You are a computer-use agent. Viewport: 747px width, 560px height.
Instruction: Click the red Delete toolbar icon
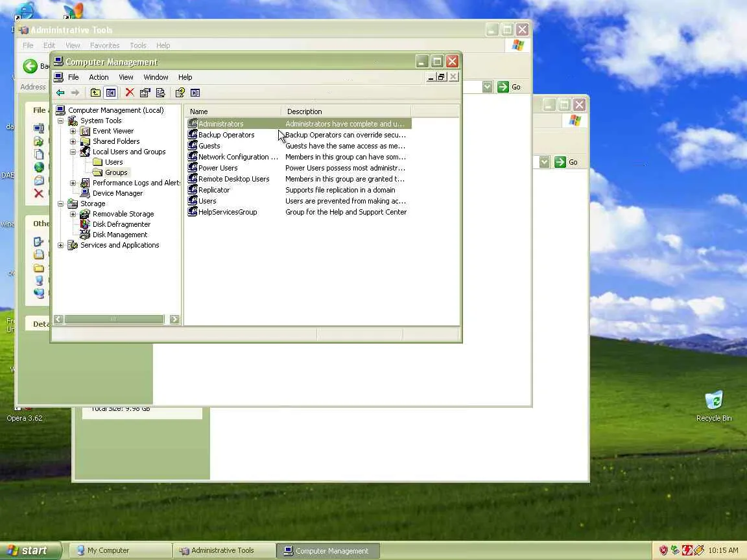click(130, 93)
